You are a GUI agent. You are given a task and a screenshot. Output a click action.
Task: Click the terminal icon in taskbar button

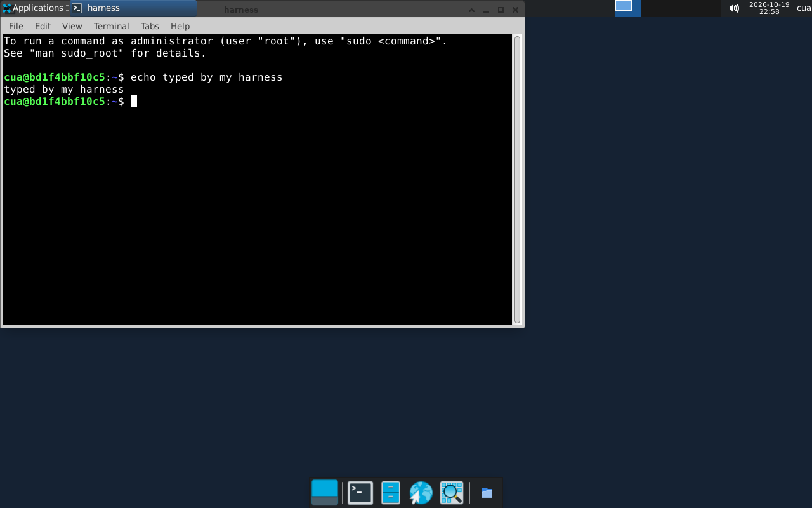[77, 8]
